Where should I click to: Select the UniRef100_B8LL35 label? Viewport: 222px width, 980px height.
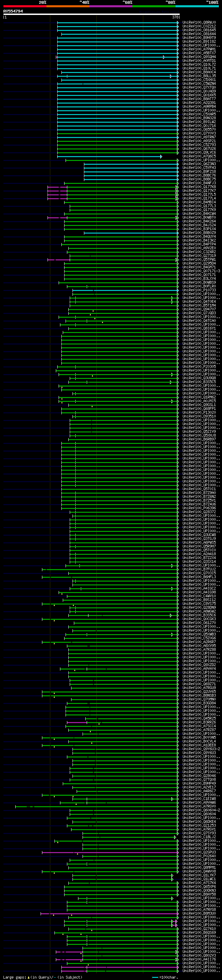click(x=199, y=76)
